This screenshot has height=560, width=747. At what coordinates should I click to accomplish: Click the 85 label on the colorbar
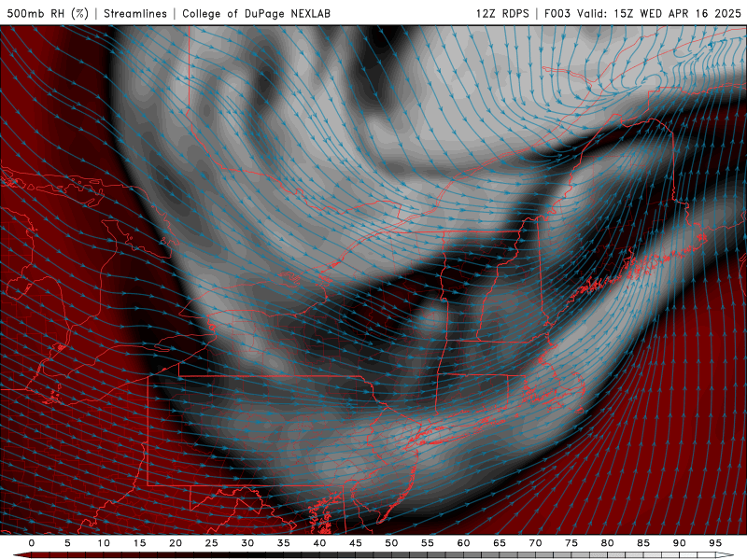(x=643, y=543)
